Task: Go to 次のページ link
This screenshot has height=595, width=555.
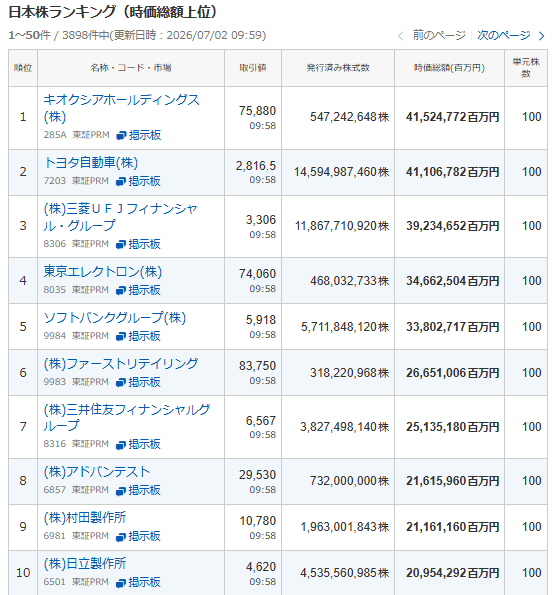Action: coord(504,35)
